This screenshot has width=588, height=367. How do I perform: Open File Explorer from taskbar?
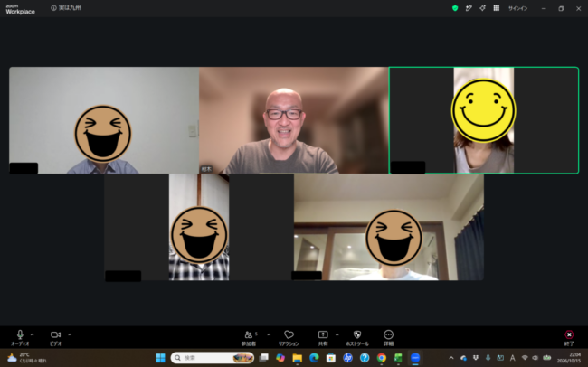298,358
